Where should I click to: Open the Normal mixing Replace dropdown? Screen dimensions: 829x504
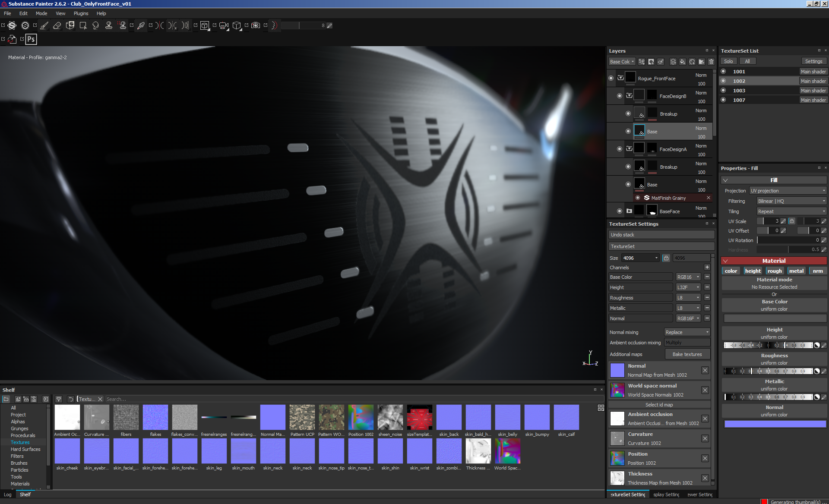[687, 332]
